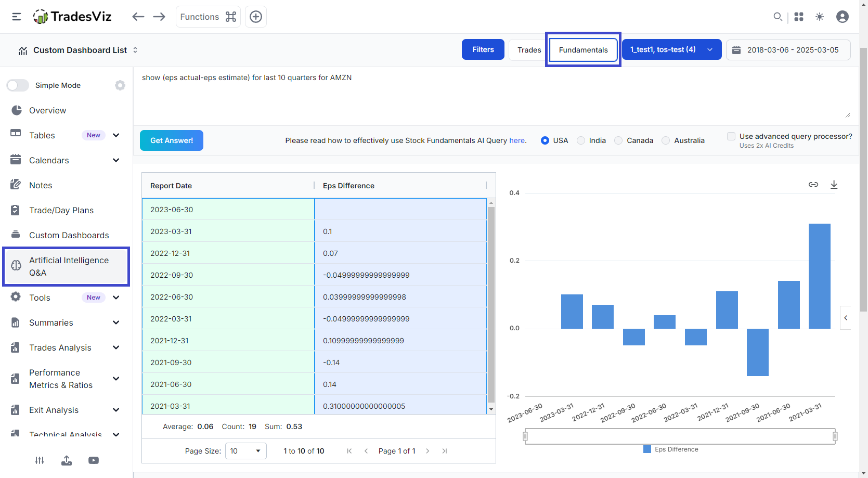The image size is (868, 478).
Task: Expand the Summaries menu
Action: pos(116,322)
